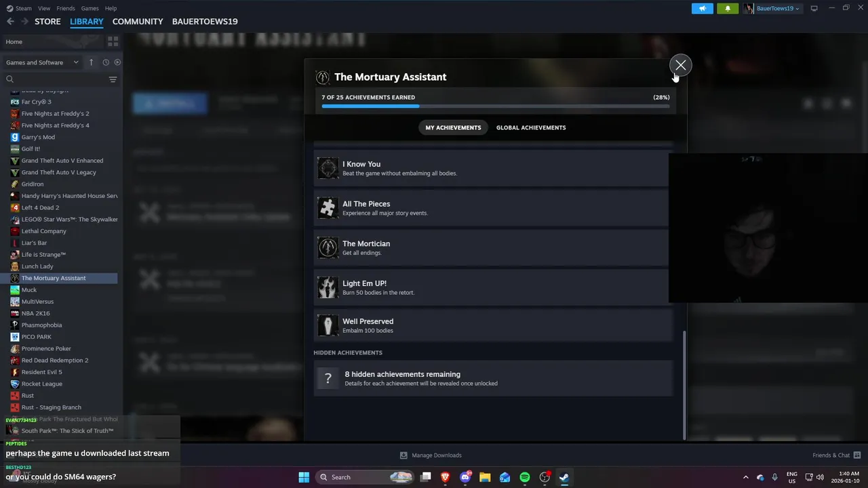
Task: Click the sort ascending arrow icon
Action: click(92, 62)
